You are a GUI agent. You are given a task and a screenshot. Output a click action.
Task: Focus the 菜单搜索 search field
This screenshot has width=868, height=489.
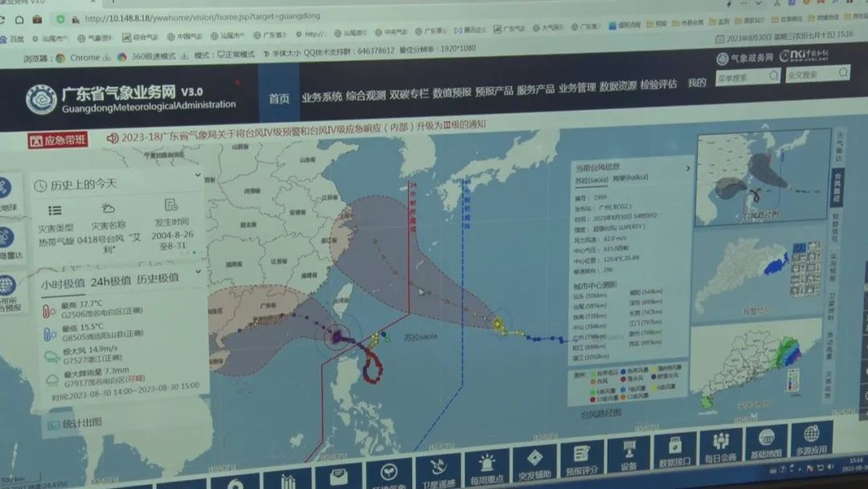click(748, 76)
